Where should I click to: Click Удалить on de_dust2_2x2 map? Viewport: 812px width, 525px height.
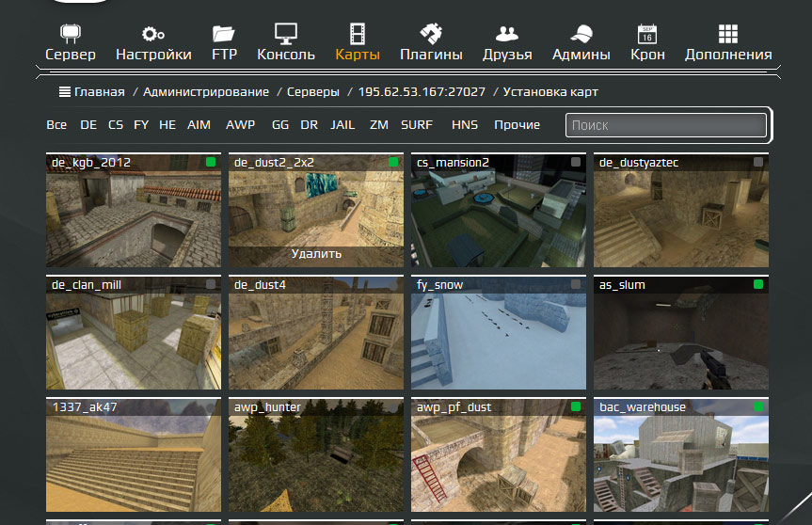pyautogui.click(x=316, y=254)
